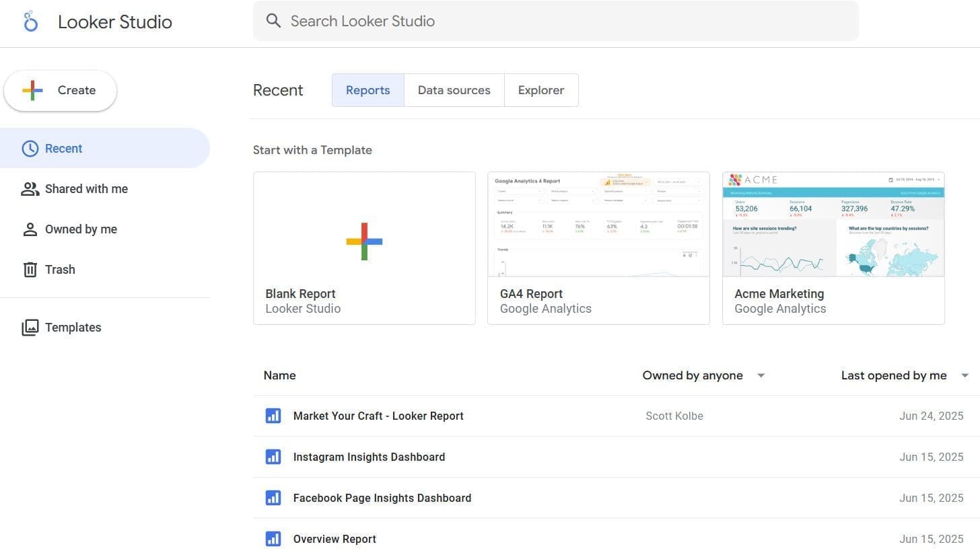Select the GA4 Report template thumbnail
The width and height of the screenshot is (980, 559).
598,224
